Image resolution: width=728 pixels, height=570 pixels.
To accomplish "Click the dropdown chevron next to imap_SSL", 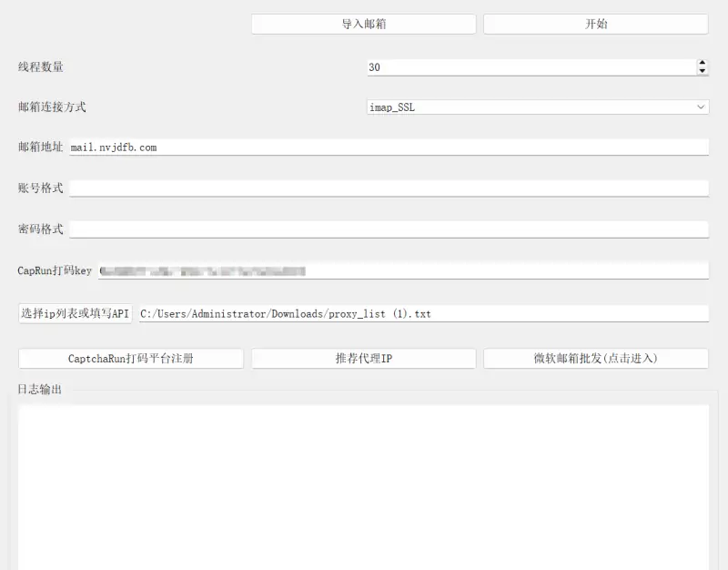I will (x=701, y=107).
